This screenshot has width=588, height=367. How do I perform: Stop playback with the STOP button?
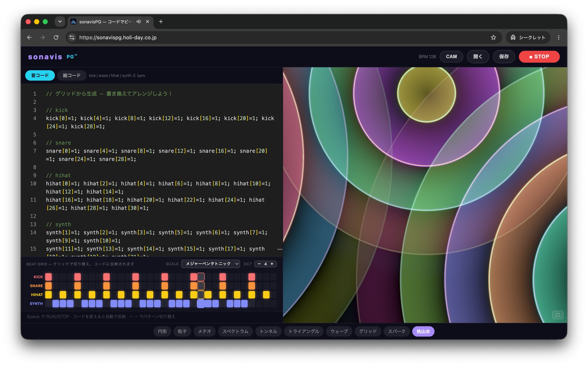539,57
